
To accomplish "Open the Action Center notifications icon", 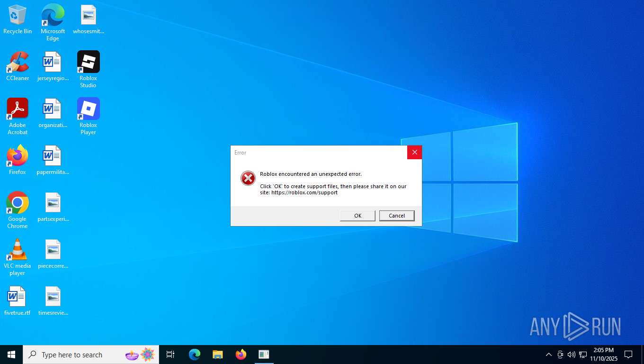I will [628, 355].
